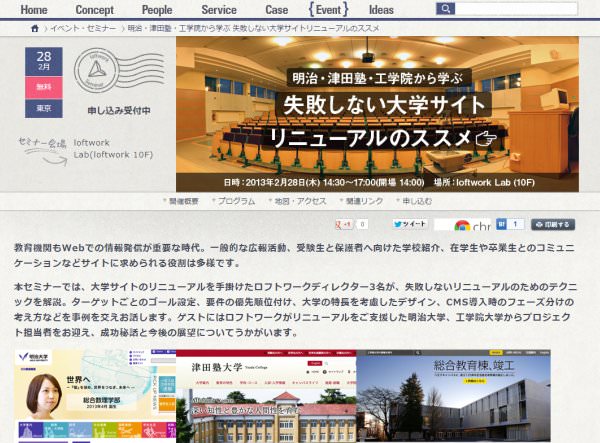Open the Case menu item
Viewport: 600px width, 443px height.
coord(276,10)
